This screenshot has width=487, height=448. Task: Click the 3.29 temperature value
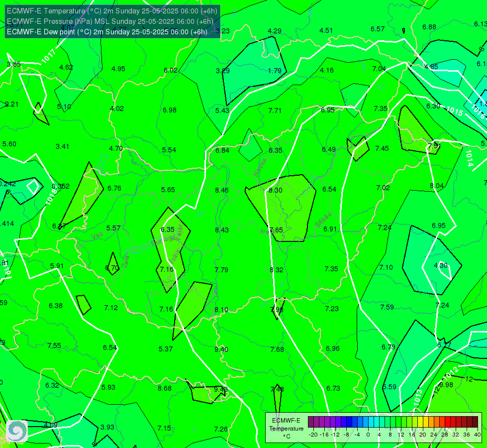pyautogui.click(x=223, y=71)
